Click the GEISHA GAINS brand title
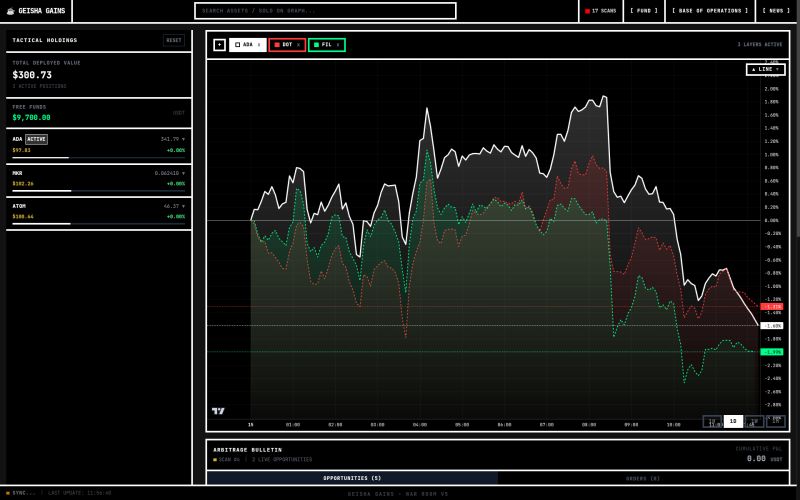 (x=42, y=11)
